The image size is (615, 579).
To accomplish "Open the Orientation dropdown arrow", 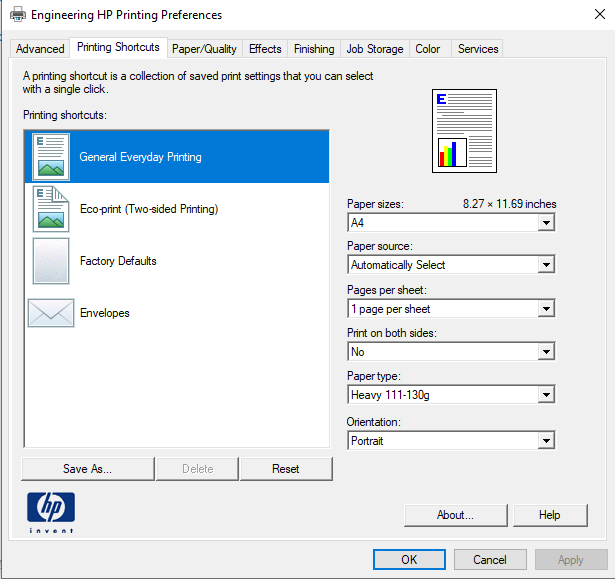I will pyautogui.click(x=546, y=441).
